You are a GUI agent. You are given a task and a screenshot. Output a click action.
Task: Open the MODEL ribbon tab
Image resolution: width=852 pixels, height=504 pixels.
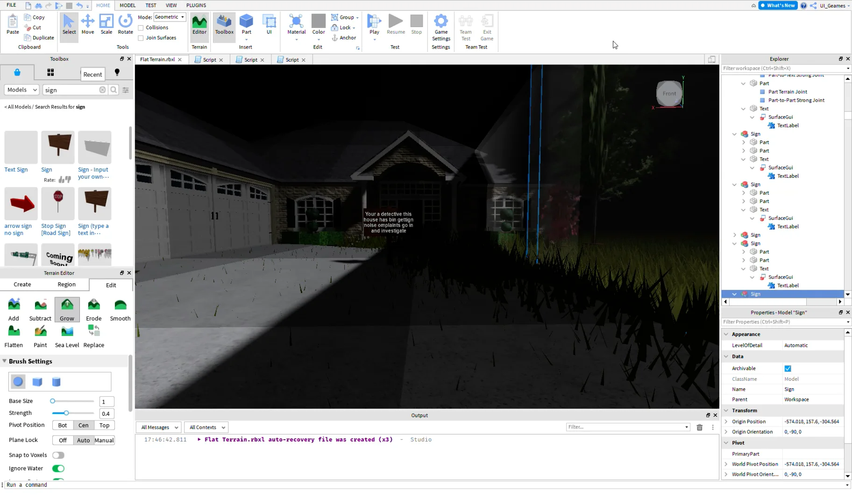click(127, 5)
